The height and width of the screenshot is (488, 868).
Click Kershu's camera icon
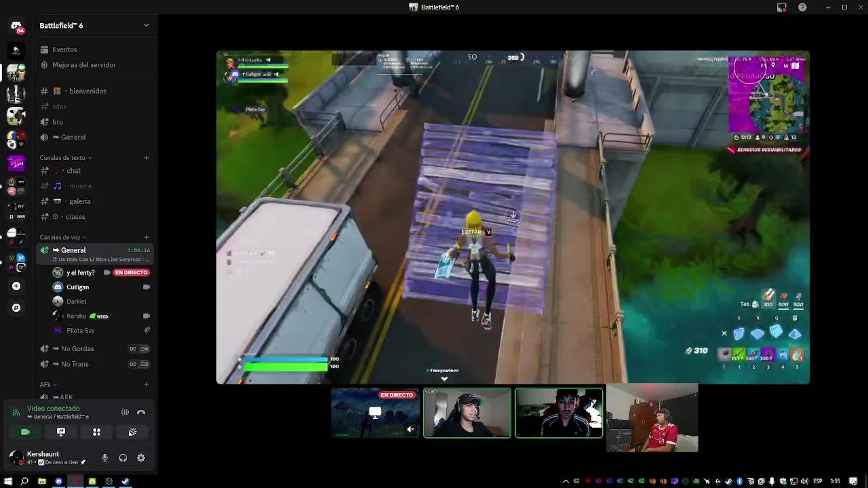pos(146,316)
